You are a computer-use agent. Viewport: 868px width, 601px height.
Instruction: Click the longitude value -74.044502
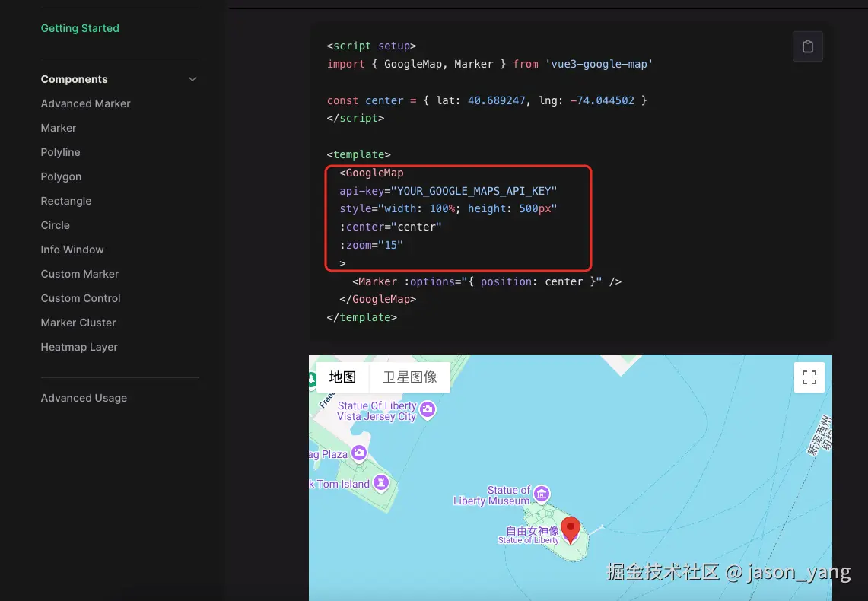(x=603, y=100)
